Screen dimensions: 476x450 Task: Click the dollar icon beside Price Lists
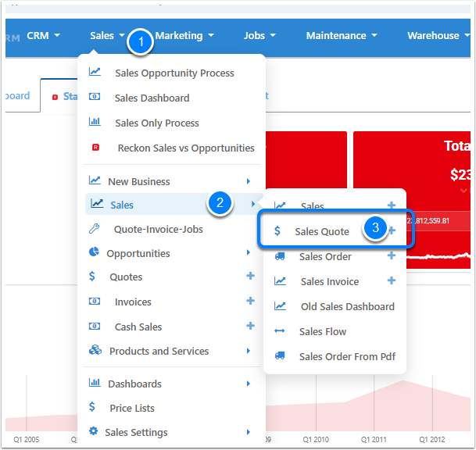pyautogui.click(x=92, y=406)
